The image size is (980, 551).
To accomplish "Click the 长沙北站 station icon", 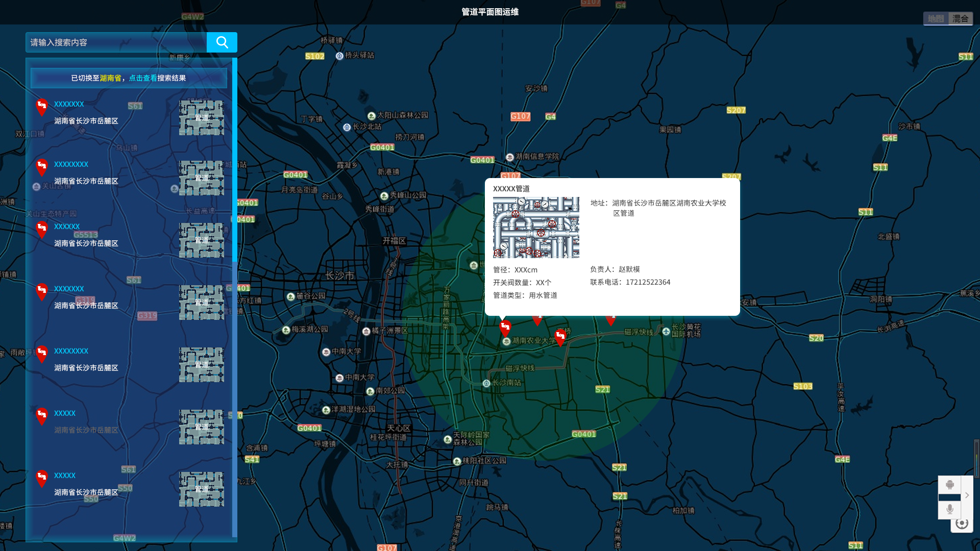I will [347, 128].
